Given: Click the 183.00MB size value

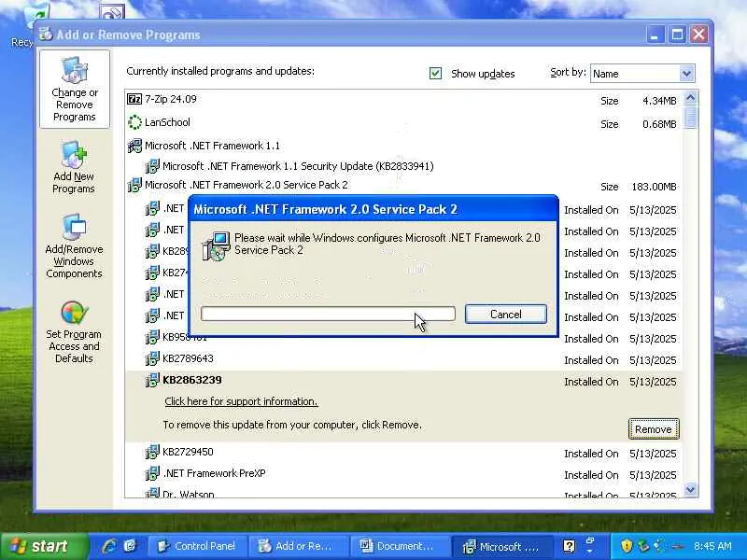Looking at the screenshot, I should pos(655,187).
